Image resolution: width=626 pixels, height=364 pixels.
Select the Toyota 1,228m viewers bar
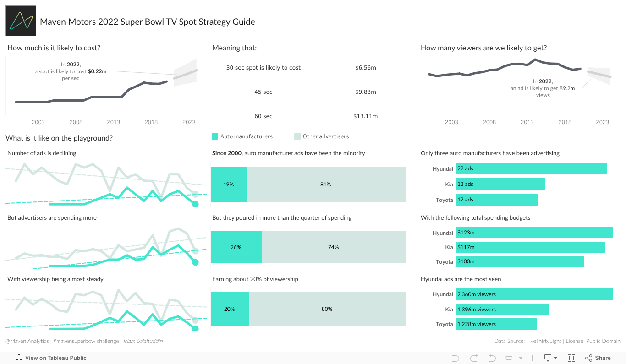pyautogui.click(x=496, y=324)
